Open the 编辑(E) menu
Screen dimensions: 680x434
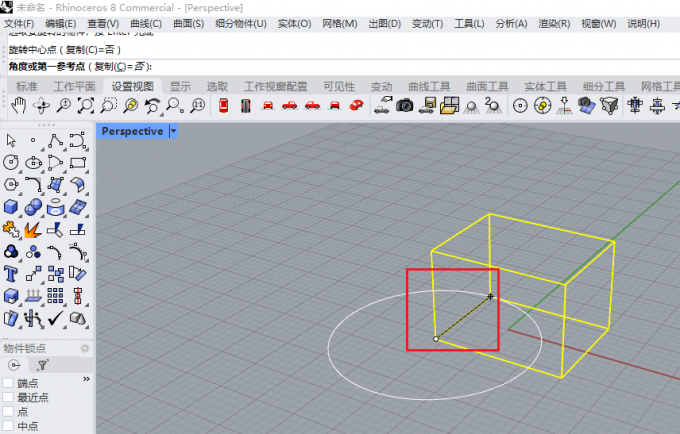[x=61, y=24]
